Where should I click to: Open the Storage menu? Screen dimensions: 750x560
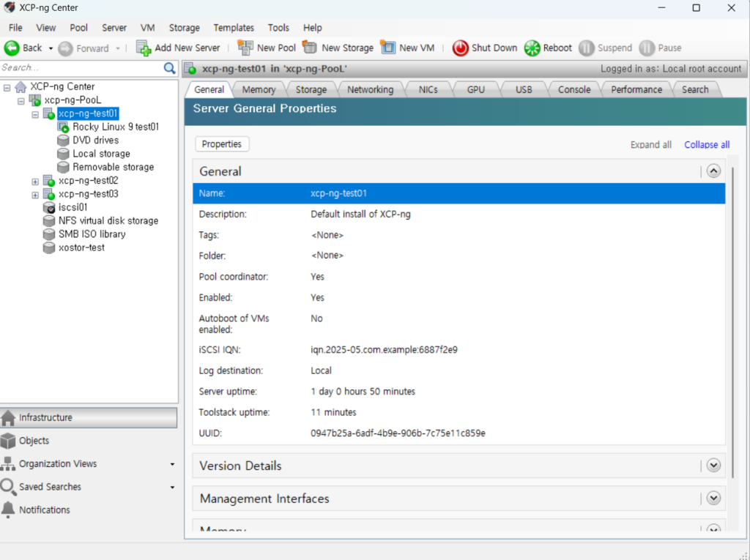pyautogui.click(x=184, y=28)
